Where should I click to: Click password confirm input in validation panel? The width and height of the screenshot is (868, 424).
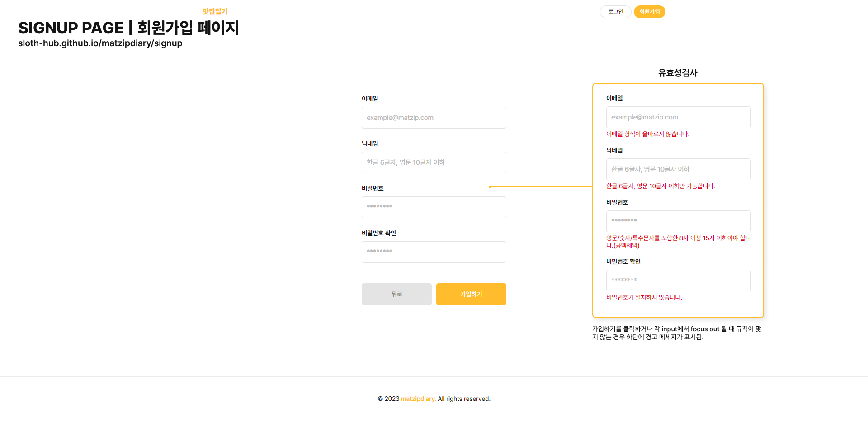(678, 281)
